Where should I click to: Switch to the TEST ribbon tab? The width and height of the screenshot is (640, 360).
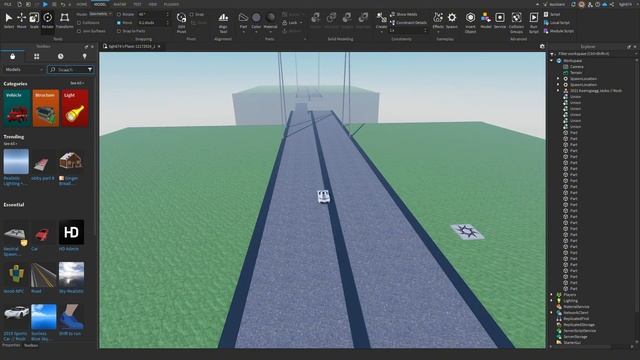[137, 4]
